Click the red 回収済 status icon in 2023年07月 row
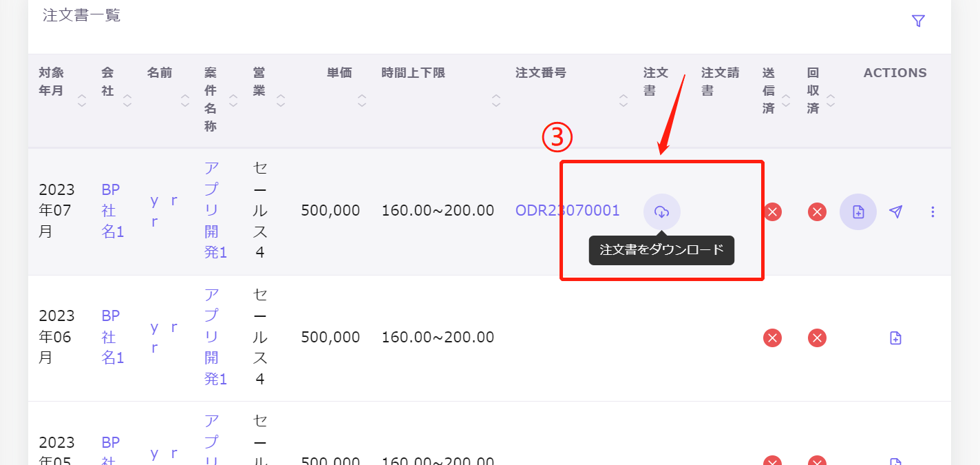 coord(817,211)
